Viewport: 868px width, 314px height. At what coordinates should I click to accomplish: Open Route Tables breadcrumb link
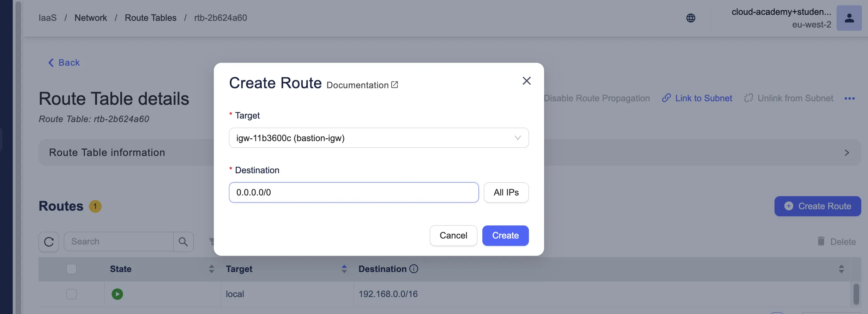coord(150,18)
